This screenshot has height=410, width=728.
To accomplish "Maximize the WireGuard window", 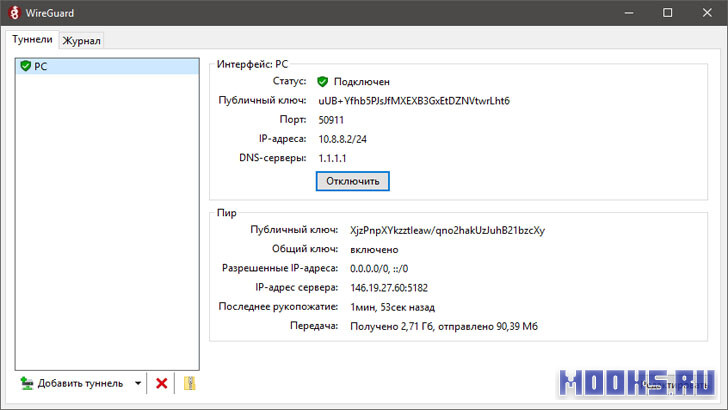I will [x=668, y=13].
